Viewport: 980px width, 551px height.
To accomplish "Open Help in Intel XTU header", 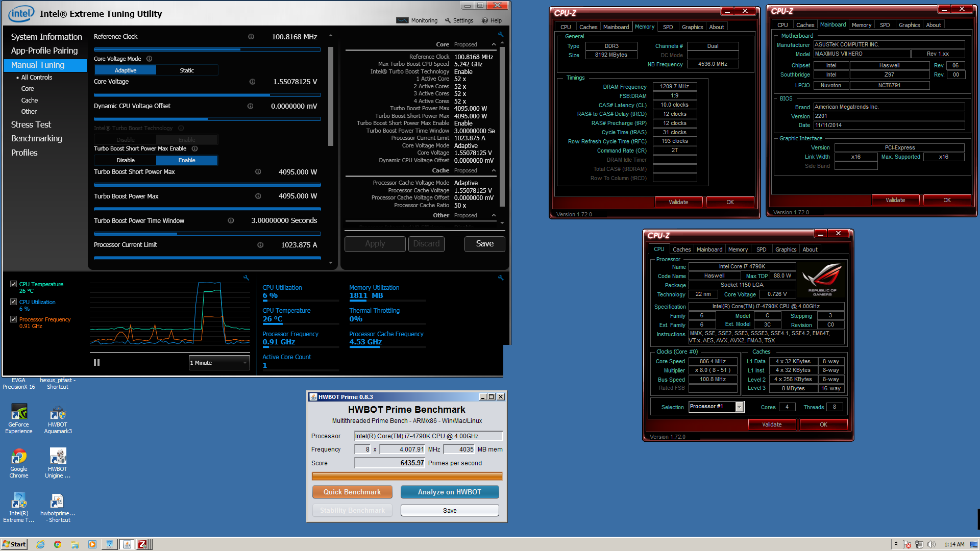I will 492,20.
